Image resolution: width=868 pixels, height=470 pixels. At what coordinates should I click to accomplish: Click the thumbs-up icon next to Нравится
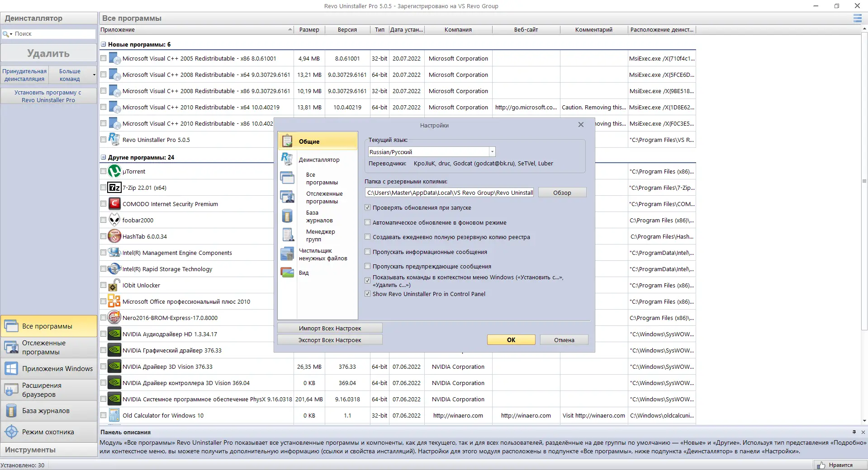tap(821, 465)
